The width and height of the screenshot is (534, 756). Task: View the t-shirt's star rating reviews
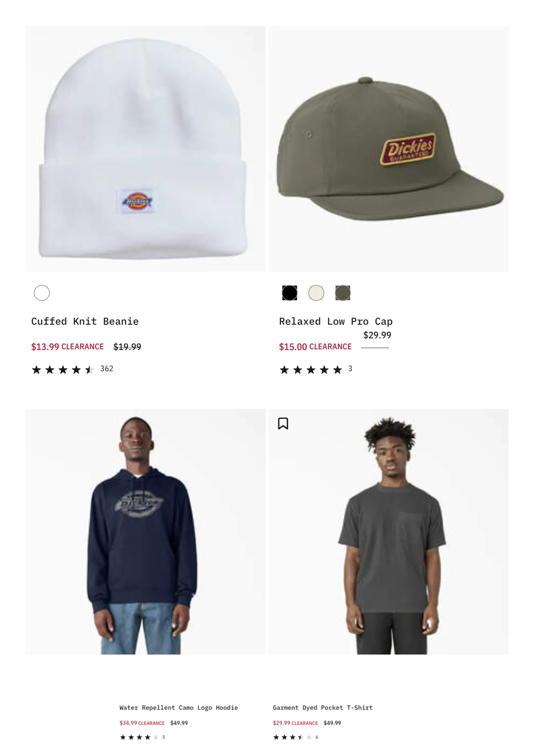[296, 737]
